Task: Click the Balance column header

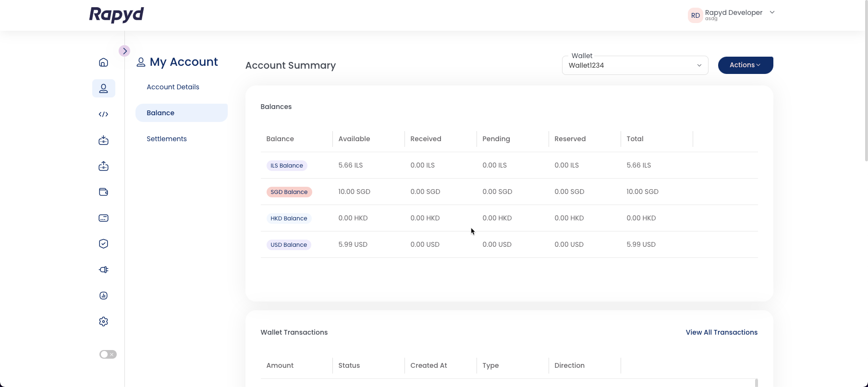Action: 280,139
